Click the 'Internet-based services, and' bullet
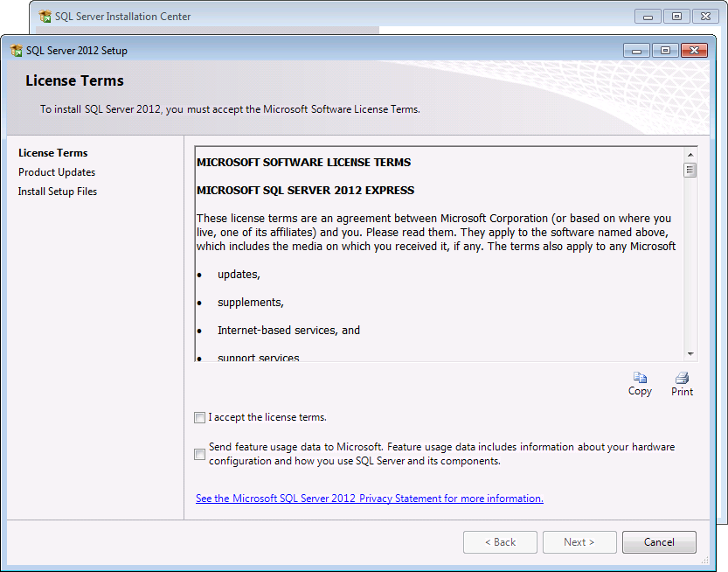This screenshot has width=728, height=572. [x=288, y=331]
